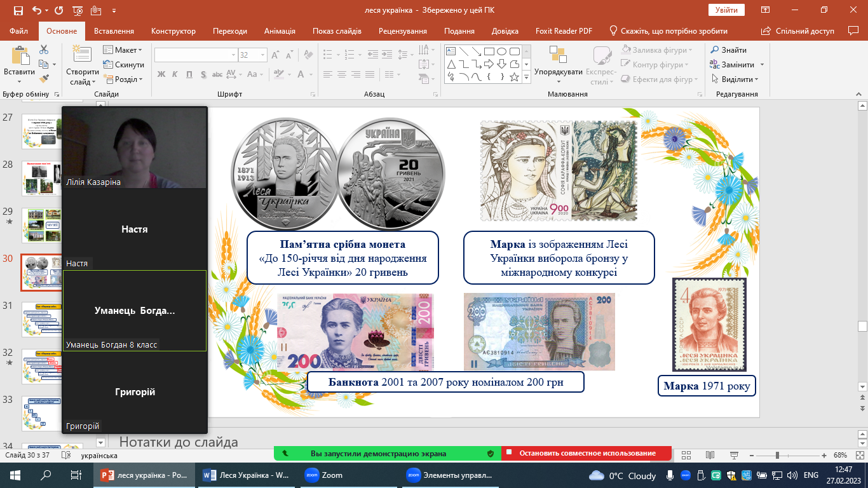Click the clear formatting eraser icon

308,55
